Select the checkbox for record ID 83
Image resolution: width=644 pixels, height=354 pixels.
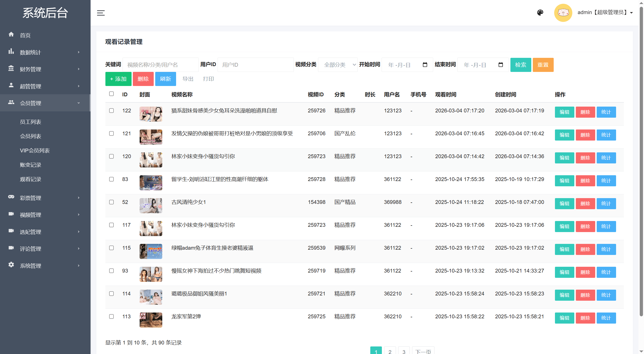pos(111,179)
